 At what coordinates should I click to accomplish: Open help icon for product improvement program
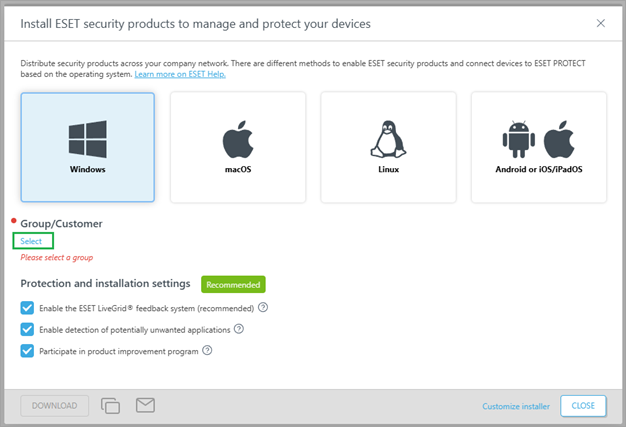[207, 350]
